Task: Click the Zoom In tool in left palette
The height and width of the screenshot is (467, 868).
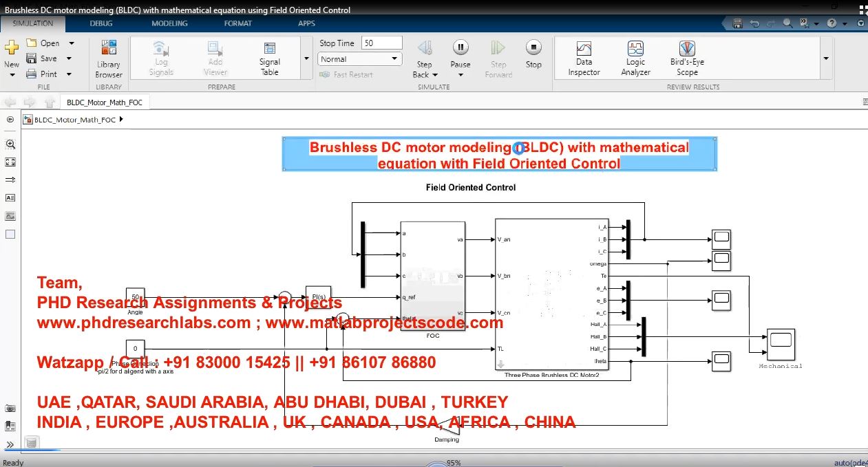Action: (10, 144)
